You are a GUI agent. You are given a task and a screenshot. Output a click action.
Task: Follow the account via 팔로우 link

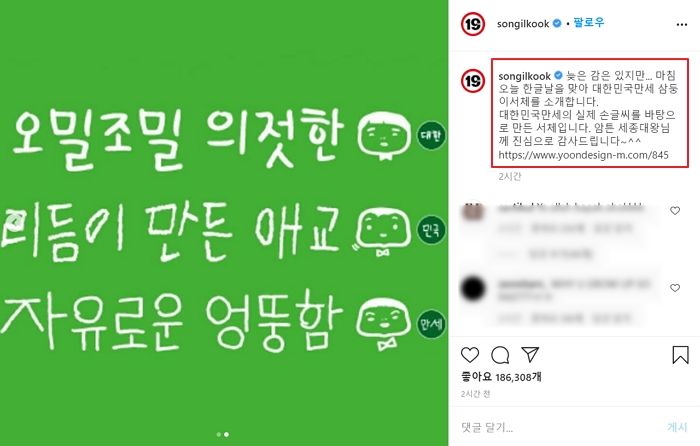tap(588, 22)
